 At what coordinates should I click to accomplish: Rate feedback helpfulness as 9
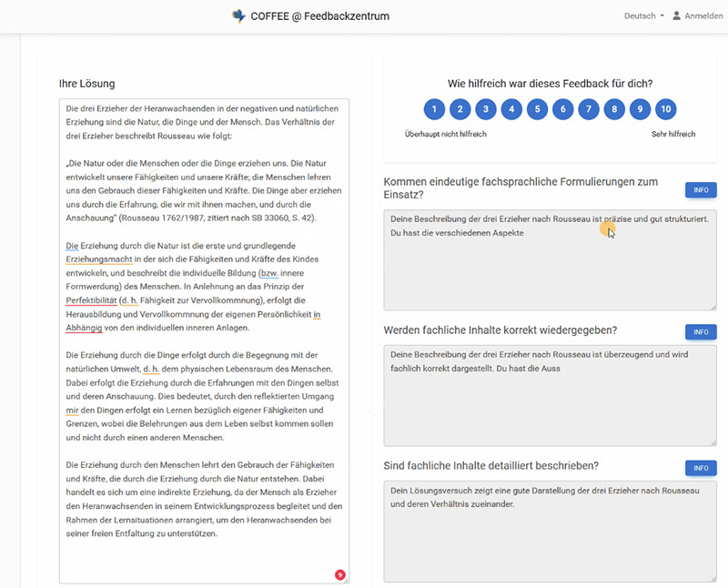point(641,109)
